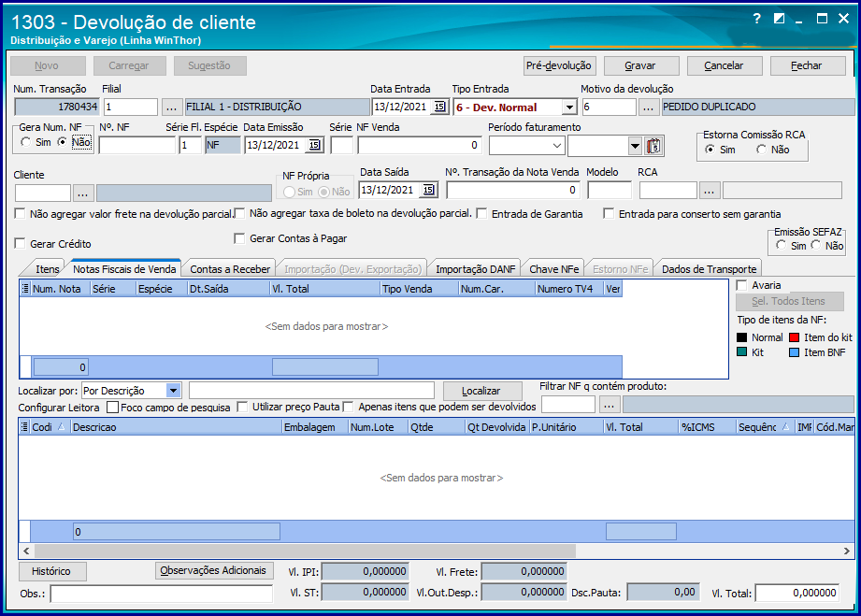Click the Fechar button
861x616 pixels.
(807, 65)
